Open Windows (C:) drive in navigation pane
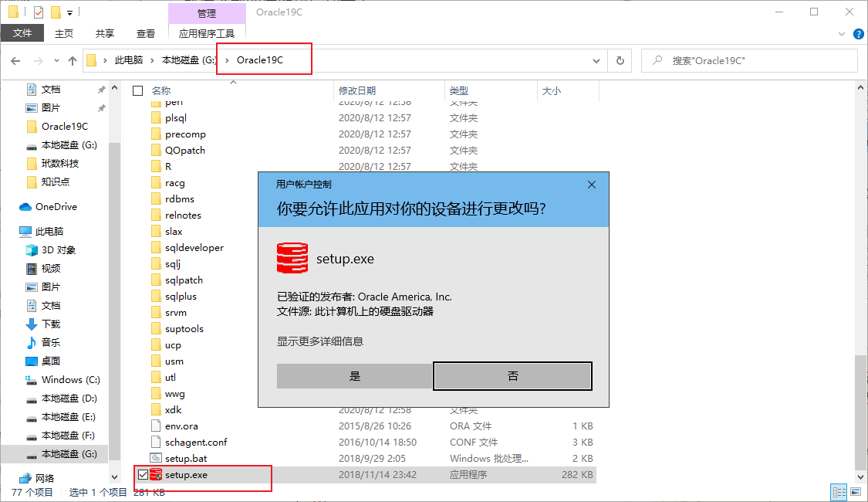Screen dimensions: 868x502 (70, 379)
